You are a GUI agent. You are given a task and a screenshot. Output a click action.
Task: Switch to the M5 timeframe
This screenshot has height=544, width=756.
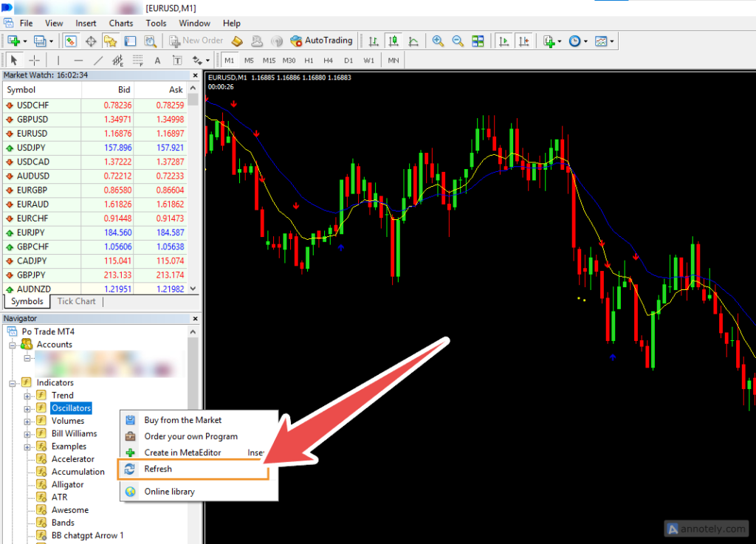coord(249,61)
